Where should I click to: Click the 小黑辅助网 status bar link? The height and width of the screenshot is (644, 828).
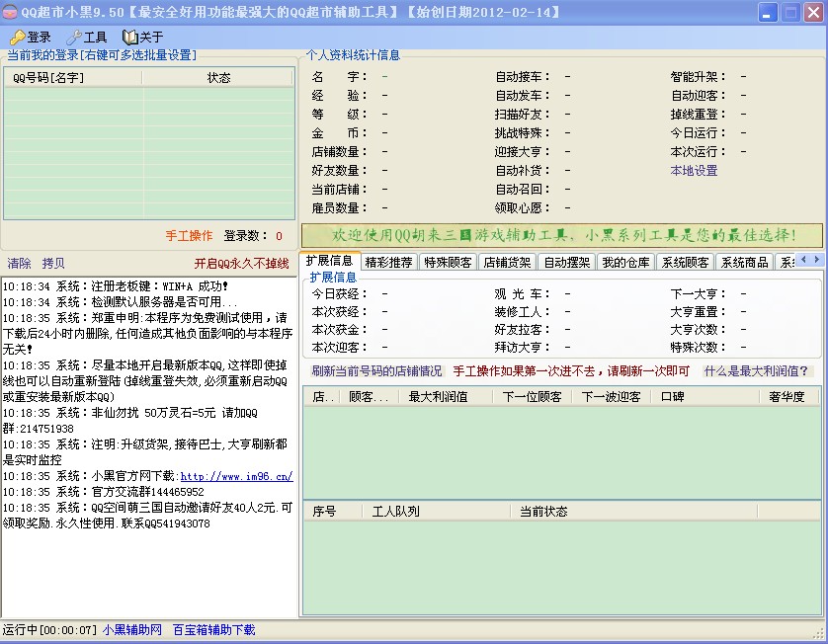coord(132,630)
